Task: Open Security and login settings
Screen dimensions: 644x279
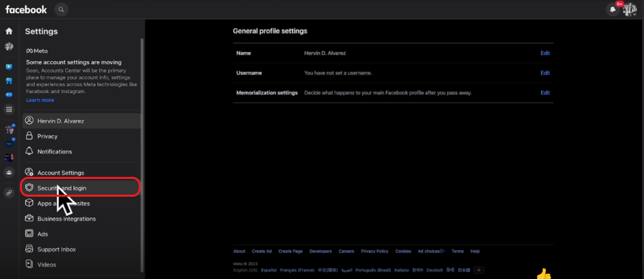Action: pos(80,188)
